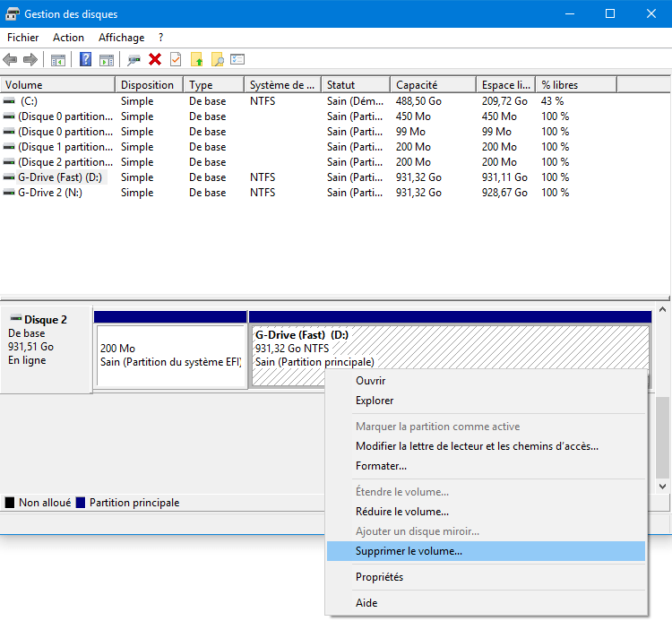Click 'Réduire le volume...' menu entry
Viewport: 672px width, 621px height.
pyautogui.click(x=401, y=512)
